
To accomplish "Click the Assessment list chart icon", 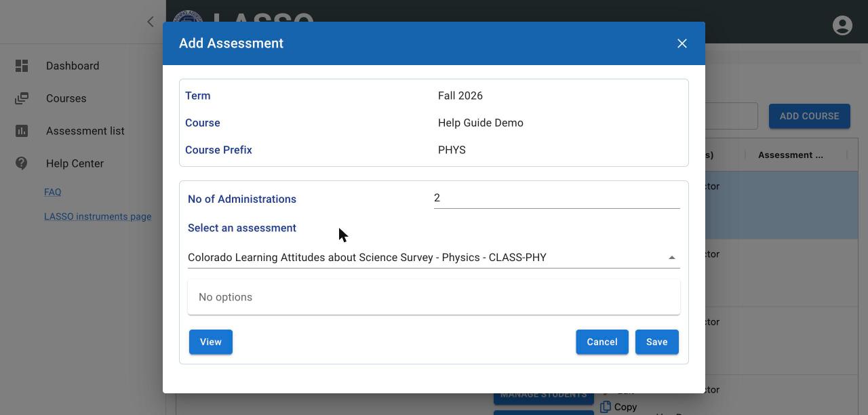I will pos(22,131).
